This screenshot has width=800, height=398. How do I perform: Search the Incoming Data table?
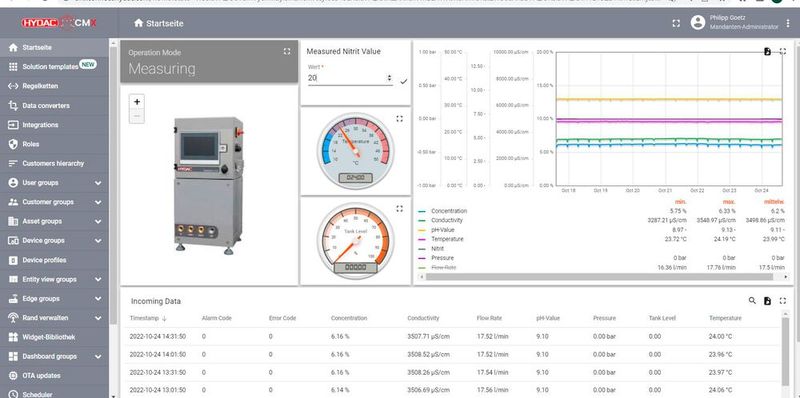(x=752, y=301)
